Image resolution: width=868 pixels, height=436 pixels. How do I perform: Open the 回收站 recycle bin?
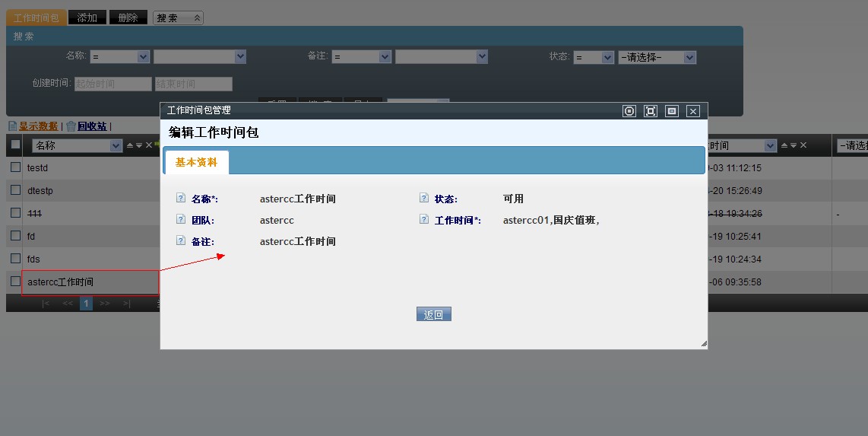tap(91, 126)
